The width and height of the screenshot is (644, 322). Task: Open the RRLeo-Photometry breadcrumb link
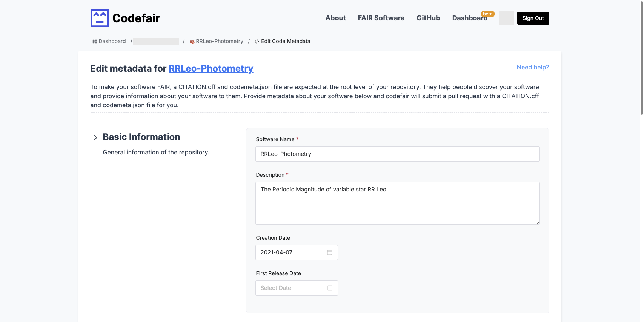coord(220,42)
